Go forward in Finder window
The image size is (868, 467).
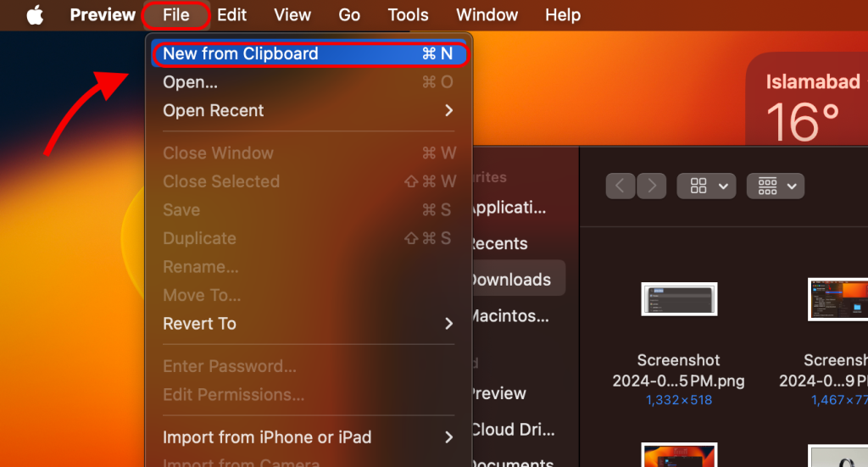[x=652, y=186]
